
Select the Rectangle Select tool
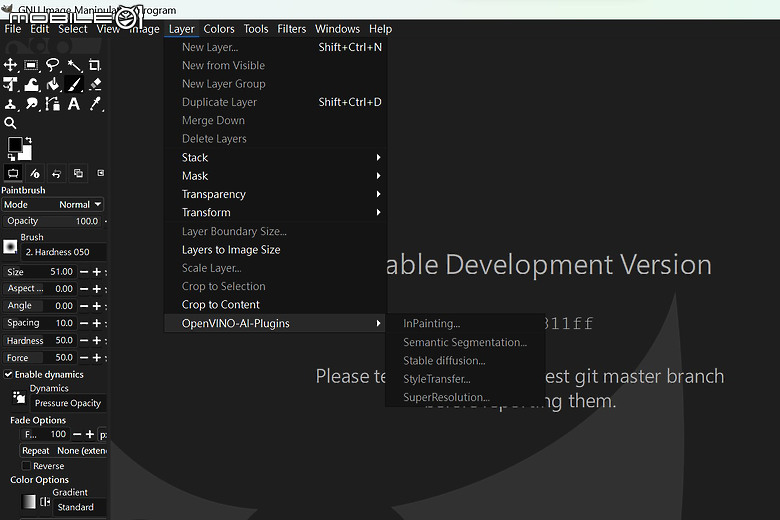(x=31, y=65)
